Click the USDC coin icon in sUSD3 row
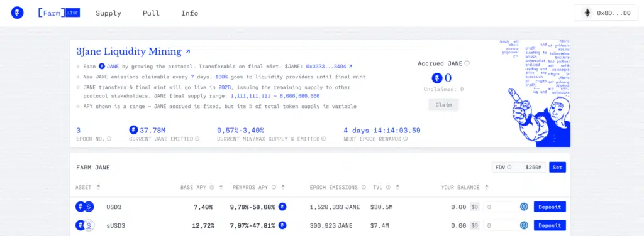 524,225
